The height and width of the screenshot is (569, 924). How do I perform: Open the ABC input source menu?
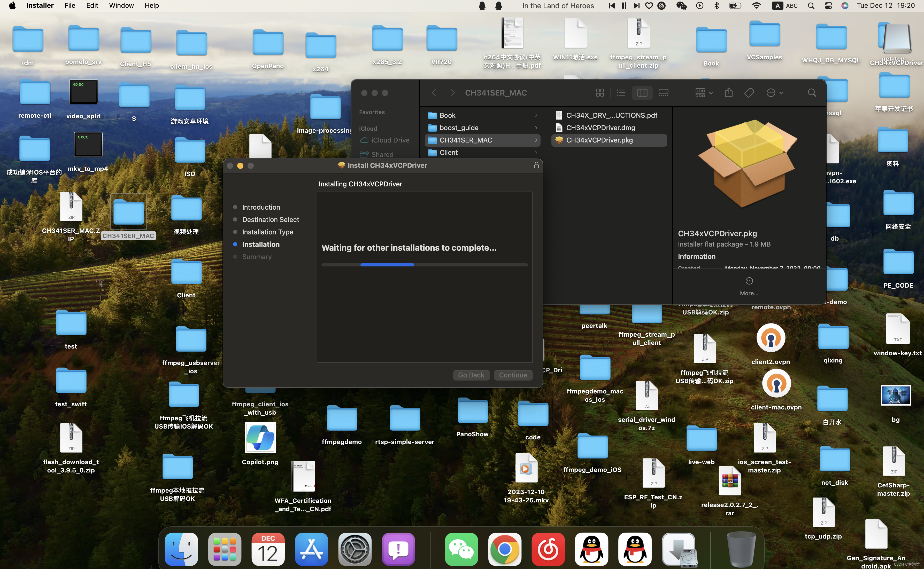click(x=785, y=6)
